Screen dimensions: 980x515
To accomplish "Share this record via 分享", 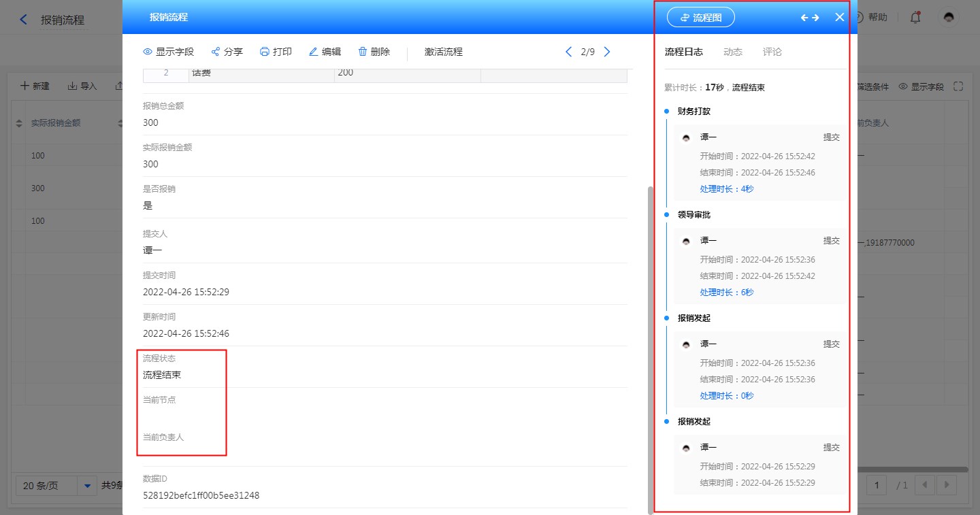I will [216, 52].
